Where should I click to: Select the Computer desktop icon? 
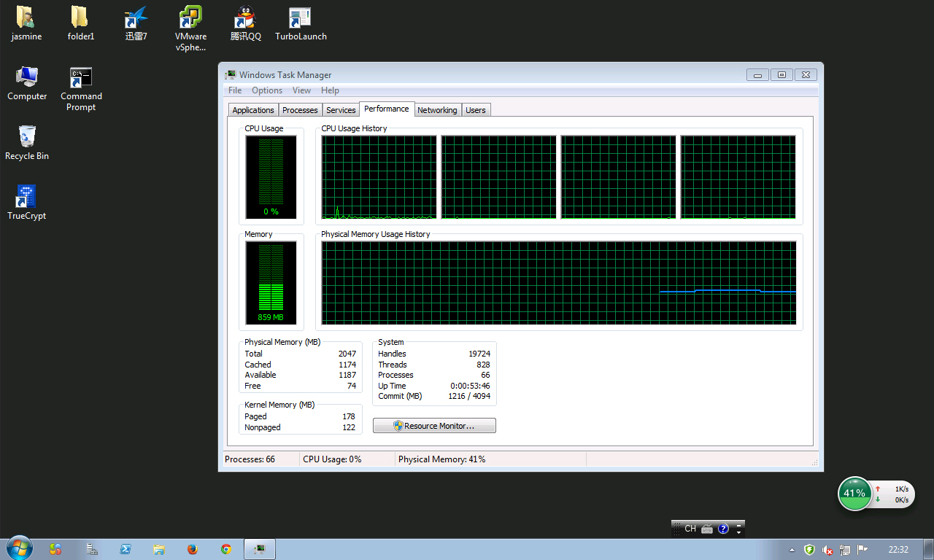click(27, 83)
